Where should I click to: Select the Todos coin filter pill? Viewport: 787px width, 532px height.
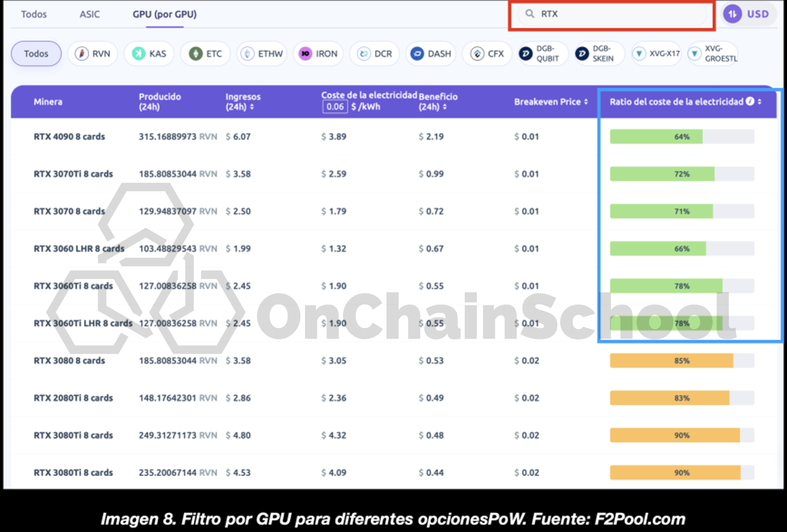coord(36,54)
